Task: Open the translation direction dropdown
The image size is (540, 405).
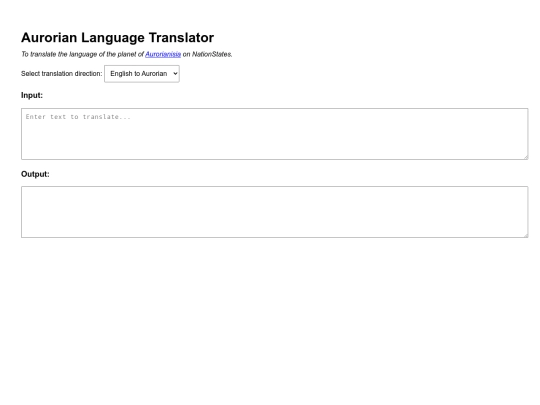Action: (142, 74)
